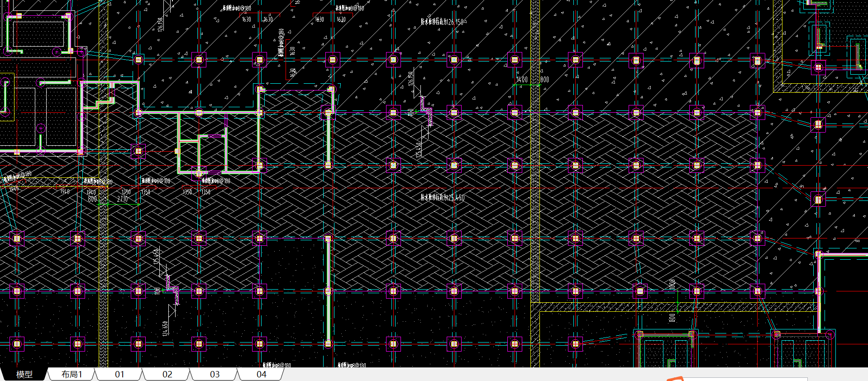Open the 03 layout tab
This screenshot has height=381, width=868.
click(x=215, y=374)
